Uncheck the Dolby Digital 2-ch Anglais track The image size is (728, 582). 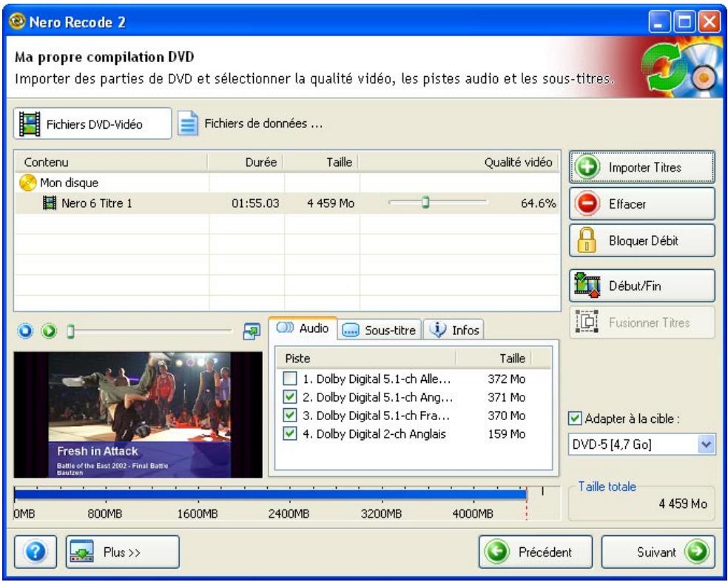pyautogui.click(x=290, y=434)
